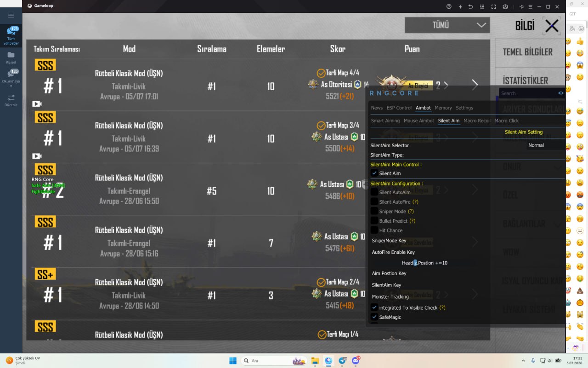Click the Terfi Maçı 4/4 checkmark icon
The image size is (588, 368).
(x=321, y=73)
